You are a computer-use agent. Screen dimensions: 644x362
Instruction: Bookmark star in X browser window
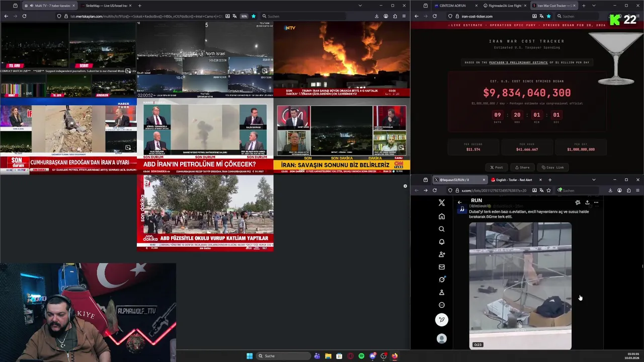tap(548, 191)
